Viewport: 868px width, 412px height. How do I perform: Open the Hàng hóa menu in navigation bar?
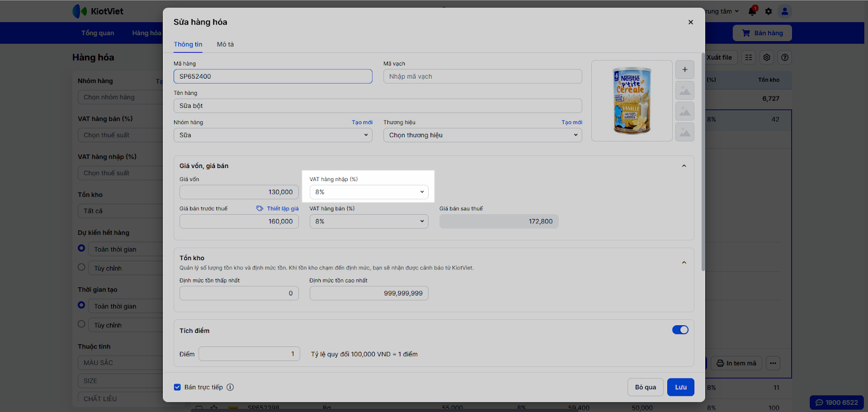coord(146,33)
